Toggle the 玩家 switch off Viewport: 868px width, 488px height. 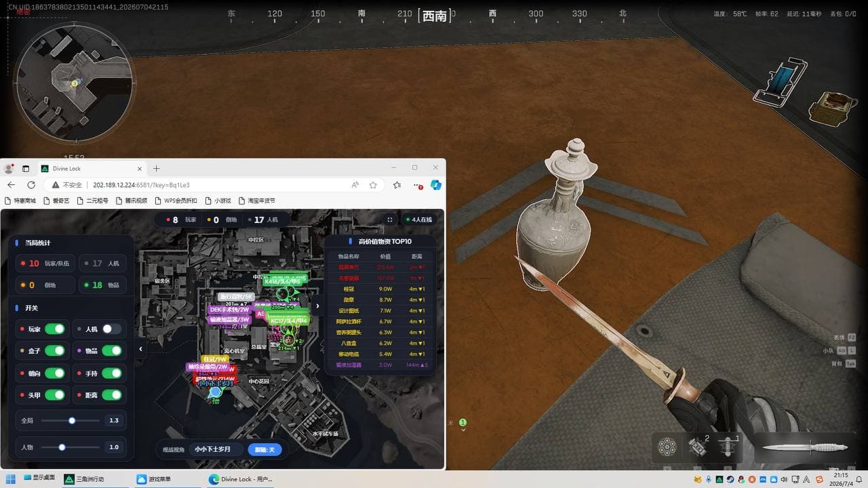coord(54,329)
